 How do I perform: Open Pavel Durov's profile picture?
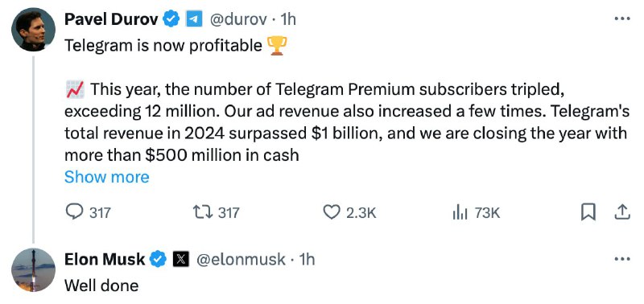(33, 30)
